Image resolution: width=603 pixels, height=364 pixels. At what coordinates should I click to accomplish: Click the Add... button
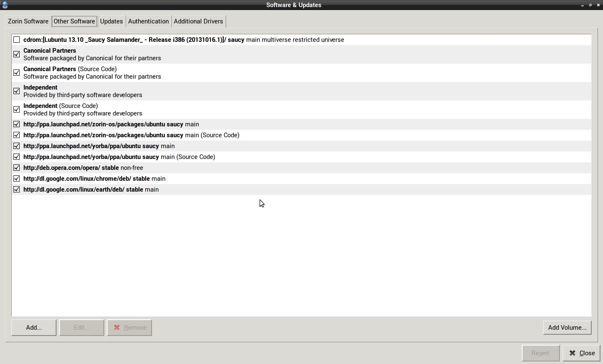(34, 328)
